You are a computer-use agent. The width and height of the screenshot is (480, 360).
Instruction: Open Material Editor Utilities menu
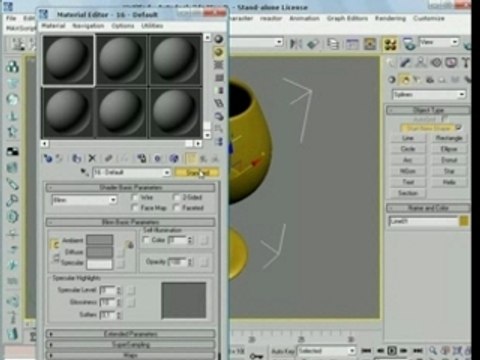pyautogui.click(x=152, y=26)
